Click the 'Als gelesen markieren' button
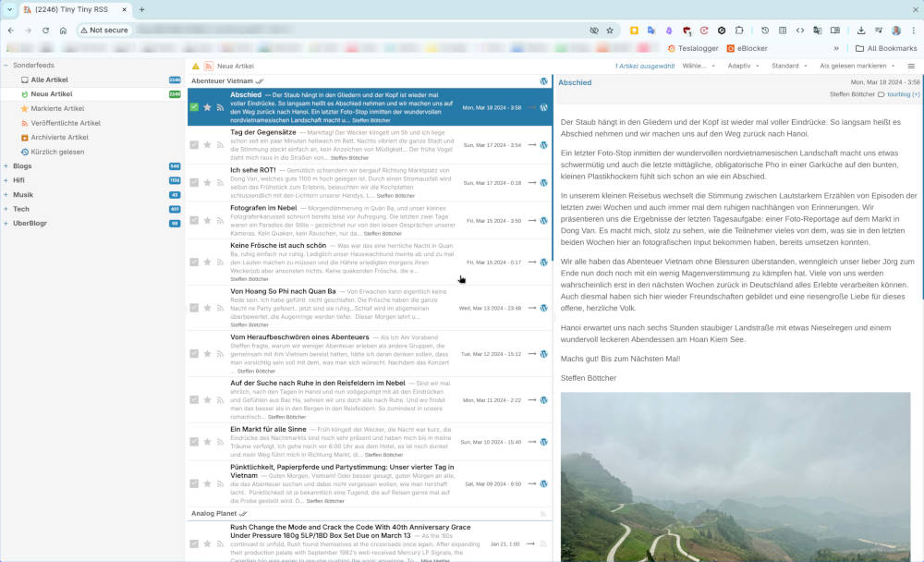This screenshot has width=924, height=562. click(857, 67)
